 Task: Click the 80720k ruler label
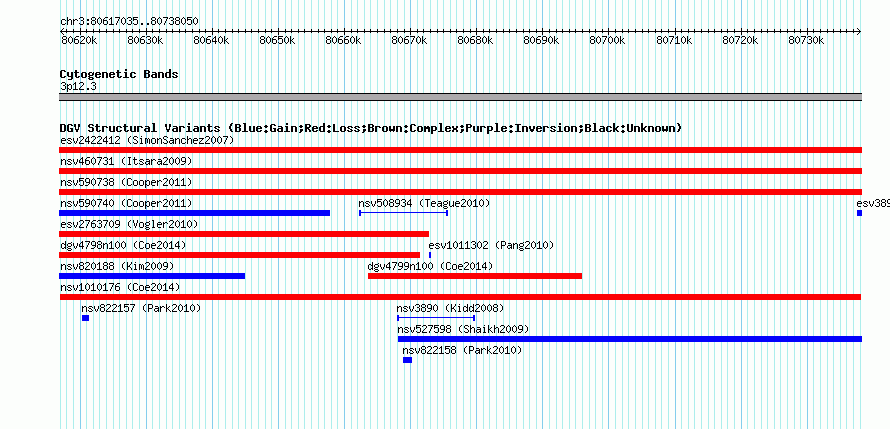pyautogui.click(x=740, y=40)
